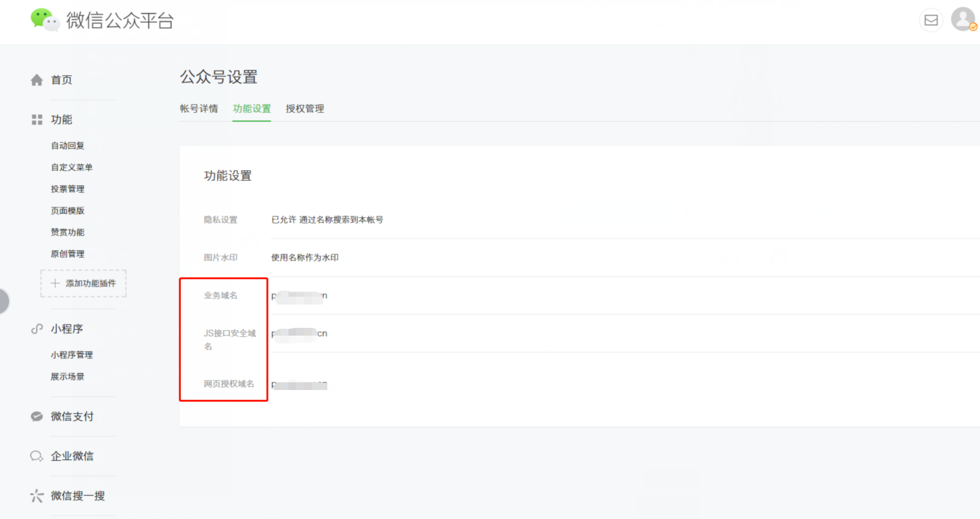The image size is (980, 519).
Task: Open 微信支付 in sidebar
Action: point(72,417)
